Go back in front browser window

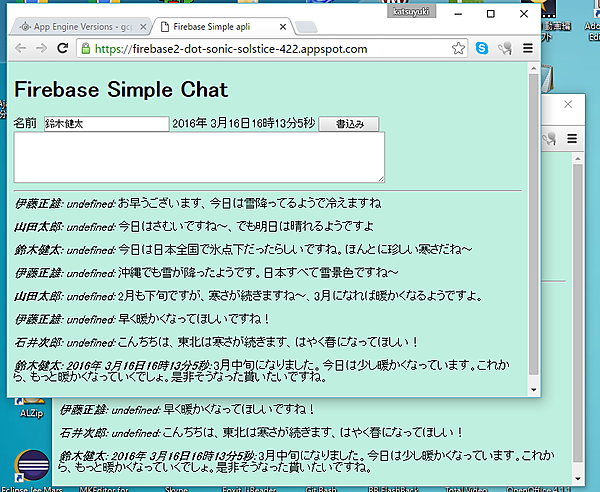coord(21,49)
